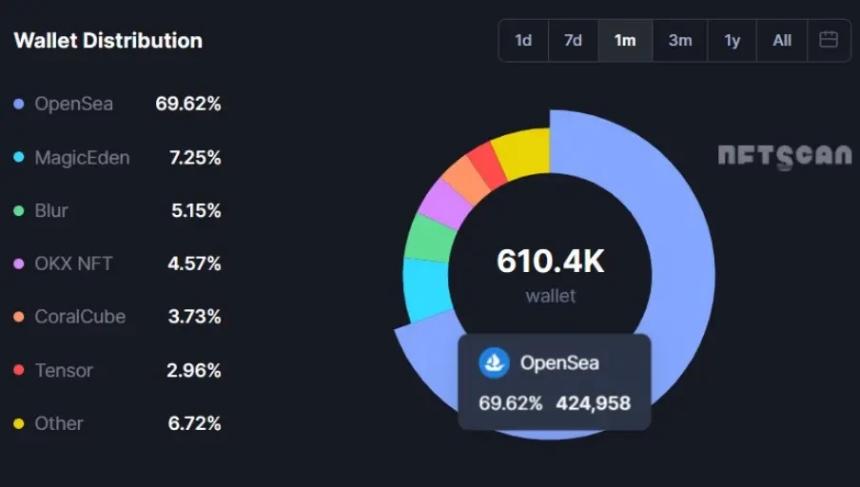Click the OpenSea name in tooltip
This screenshot has height=487, width=860.
(559, 363)
